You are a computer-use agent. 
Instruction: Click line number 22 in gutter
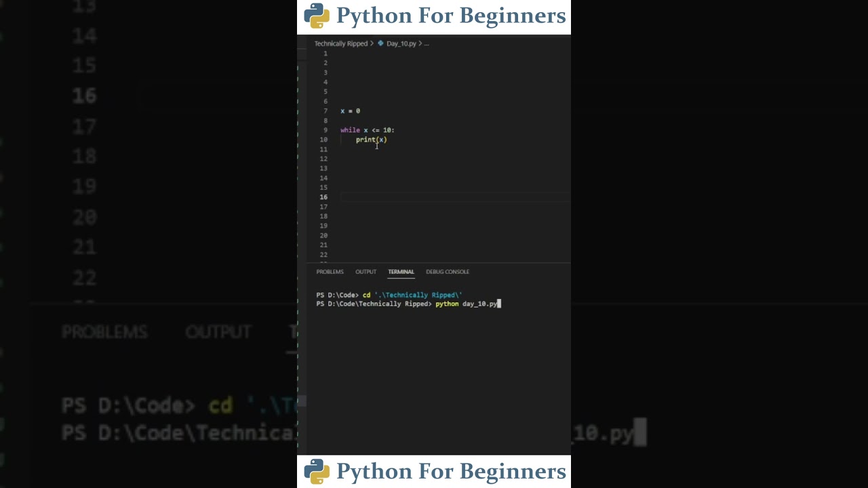coord(323,255)
